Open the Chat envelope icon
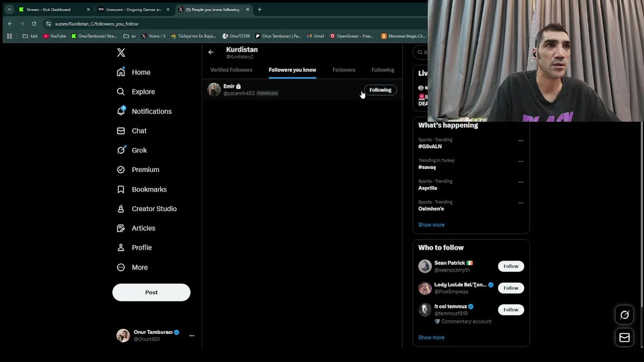The width and height of the screenshot is (644, 362). pyautogui.click(x=121, y=131)
